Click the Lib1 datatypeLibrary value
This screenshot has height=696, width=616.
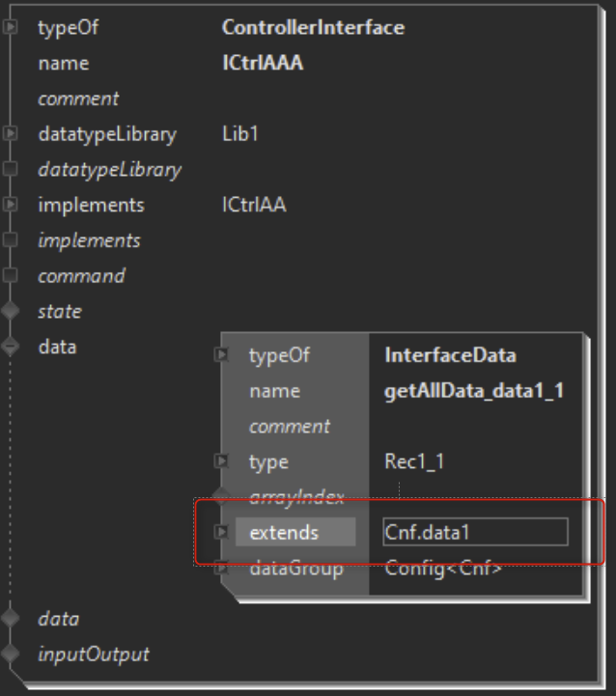pos(240,133)
